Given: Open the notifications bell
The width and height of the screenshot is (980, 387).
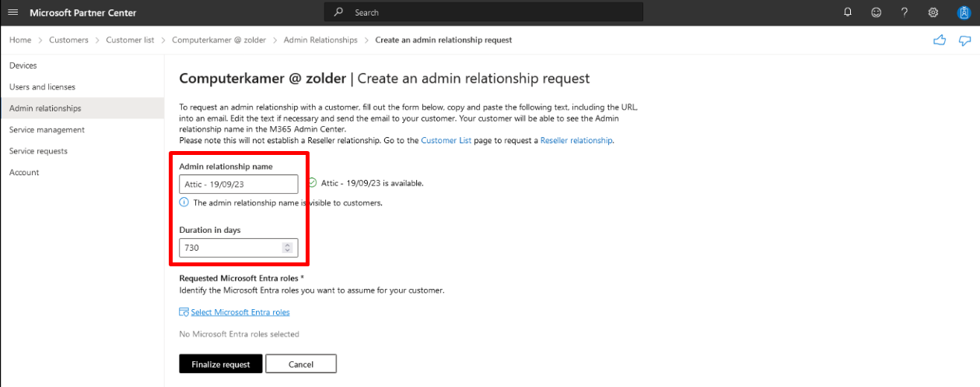Looking at the screenshot, I should tap(849, 12).
